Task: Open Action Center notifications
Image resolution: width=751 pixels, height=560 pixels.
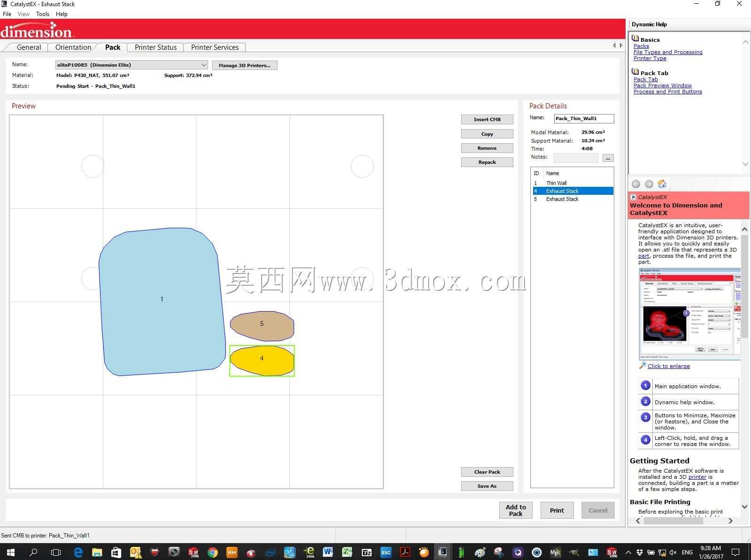Action: (736, 552)
